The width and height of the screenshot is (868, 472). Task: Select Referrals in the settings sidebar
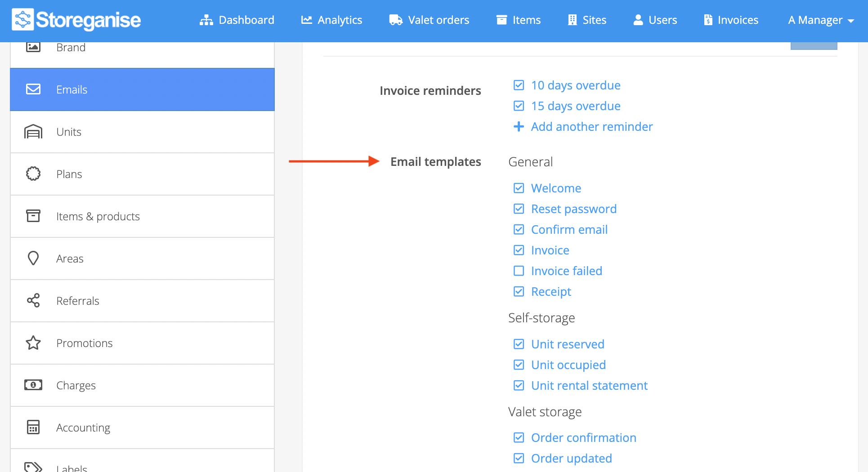tap(142, 301)
